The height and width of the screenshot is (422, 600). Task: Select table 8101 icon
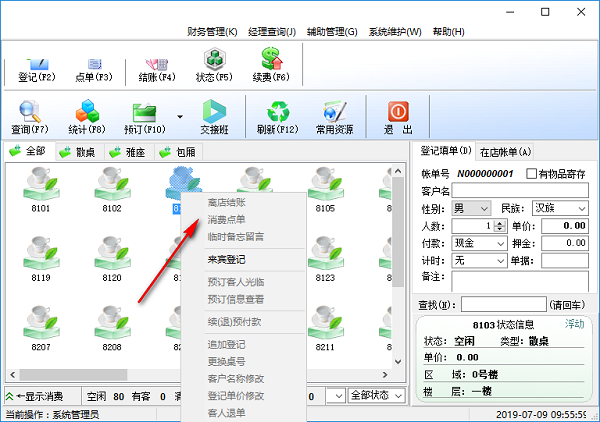pos(41,190)
